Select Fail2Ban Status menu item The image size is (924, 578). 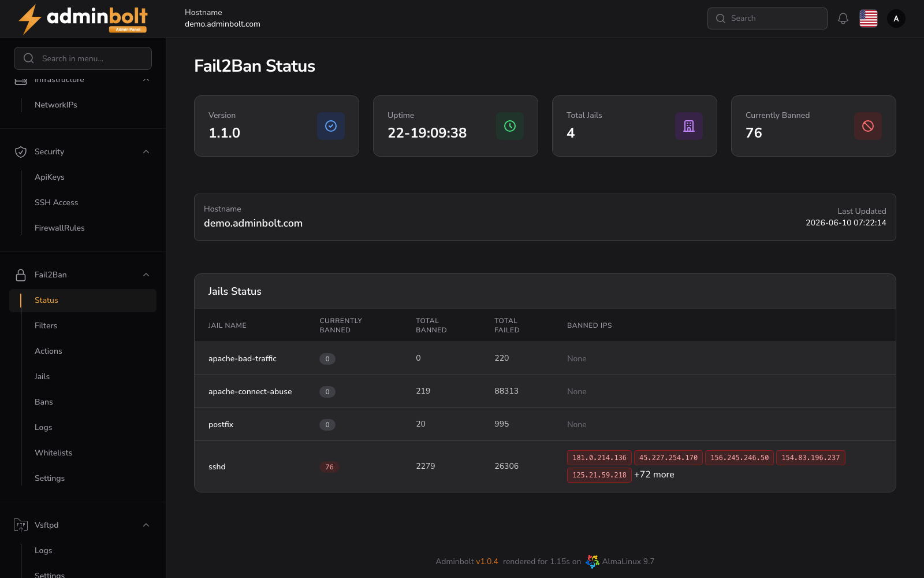[x=83, y=300]
